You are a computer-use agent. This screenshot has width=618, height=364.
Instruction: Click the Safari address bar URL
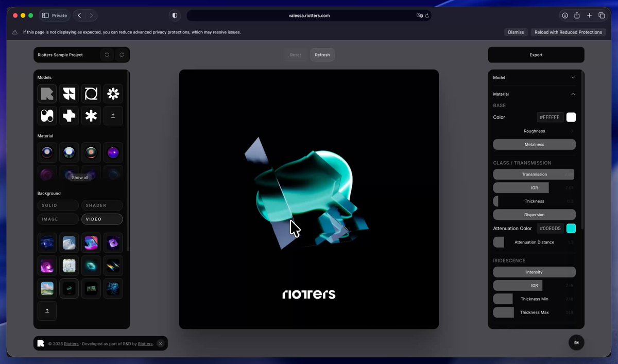[x=309, y=15]
